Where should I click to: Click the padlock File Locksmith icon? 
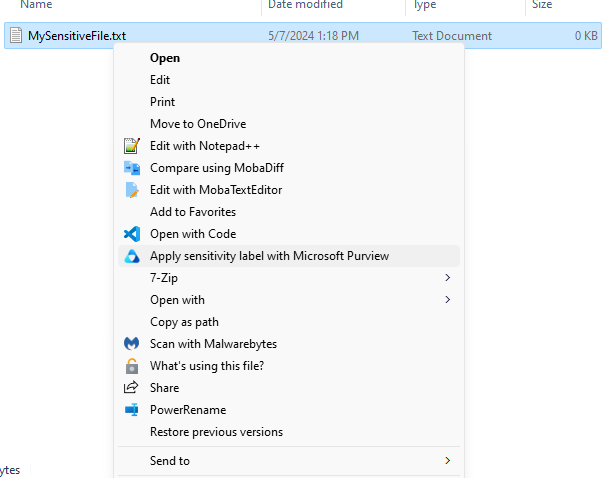pyautogui.click(x=132, y=366)
